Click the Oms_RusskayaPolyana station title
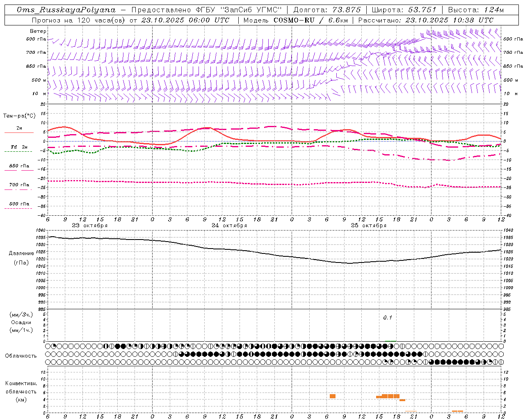The image size is (525, 420). tap(66, 10)
